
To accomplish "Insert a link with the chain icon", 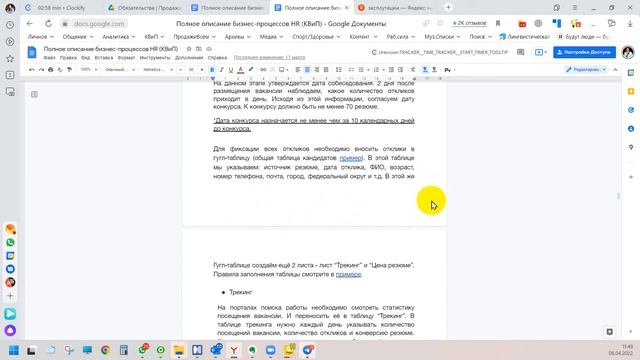I will click(263, 70).
